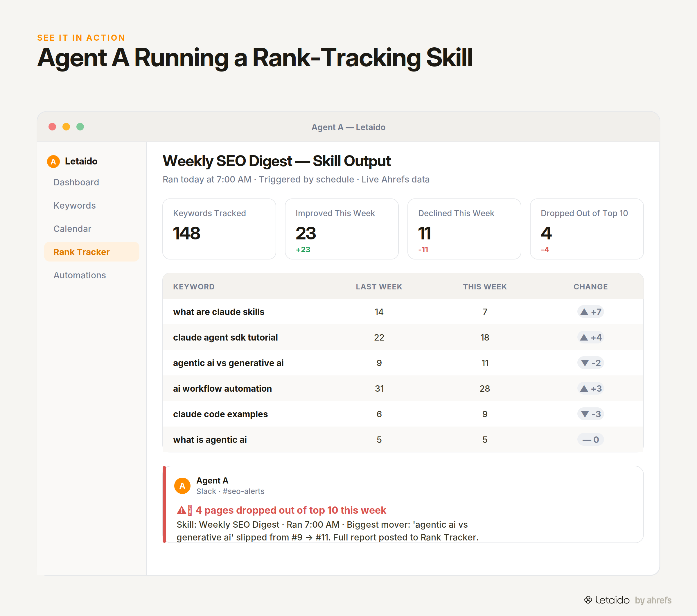Click the -3 change badge for claude code examples

[x=591, y=414]
